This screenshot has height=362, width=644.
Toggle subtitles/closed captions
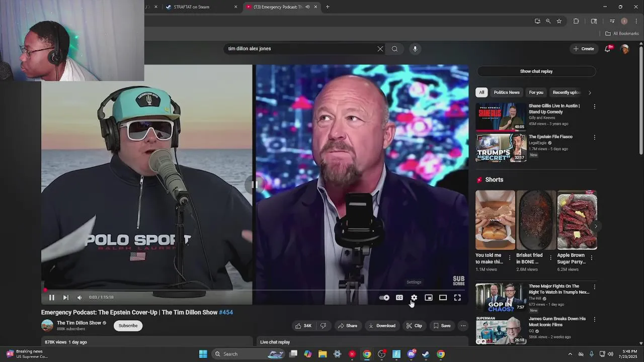click(x=399, y=298)
